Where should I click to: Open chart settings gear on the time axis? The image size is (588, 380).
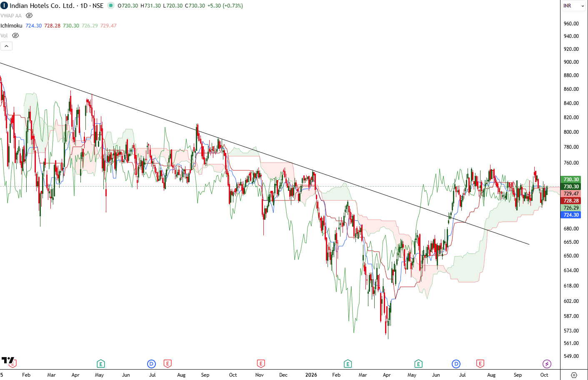tap(574, 375)
